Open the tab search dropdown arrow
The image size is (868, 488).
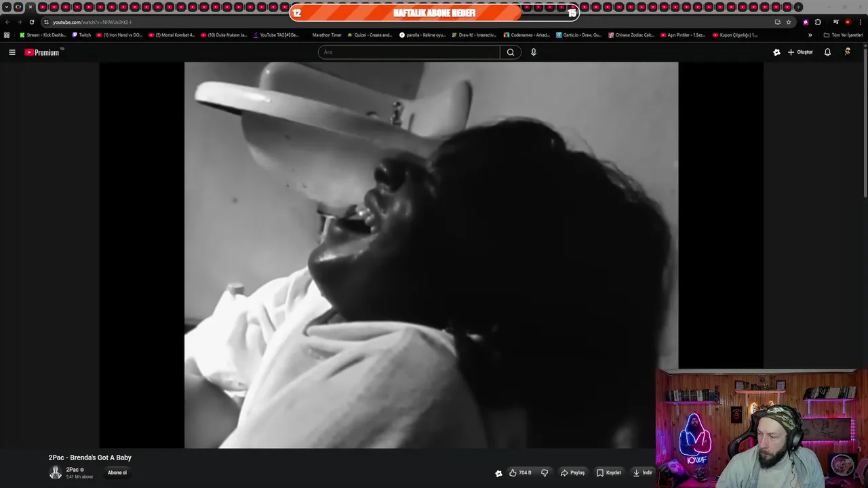tap(7, 7)
